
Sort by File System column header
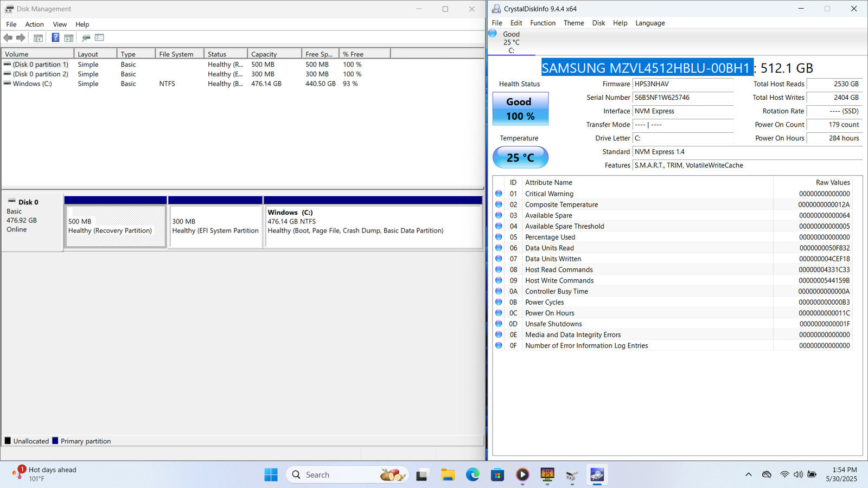[x=180, y=54]
